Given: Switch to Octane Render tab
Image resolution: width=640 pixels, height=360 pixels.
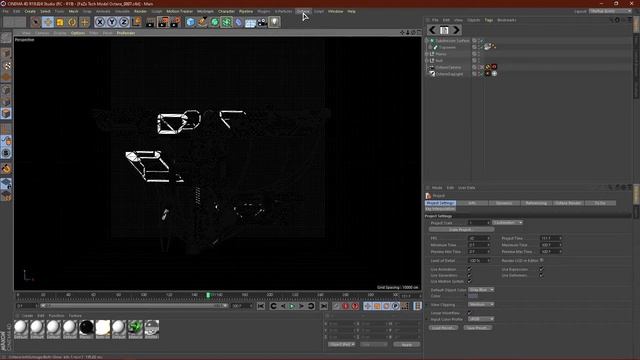Looking at the screenshot, I should (568, 203).
